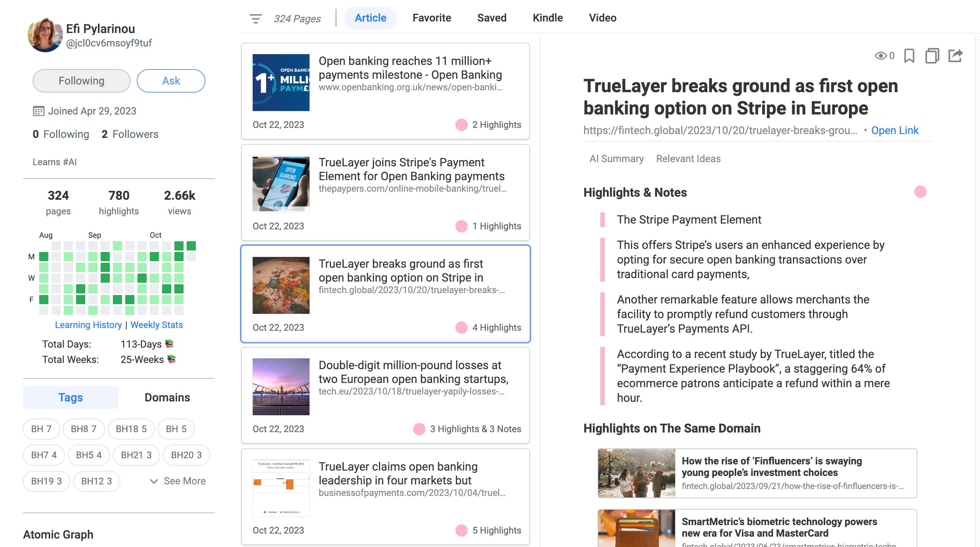Click the 2 Followers count
This screenshot has height=547, width=980.
(x=130, y=134)
